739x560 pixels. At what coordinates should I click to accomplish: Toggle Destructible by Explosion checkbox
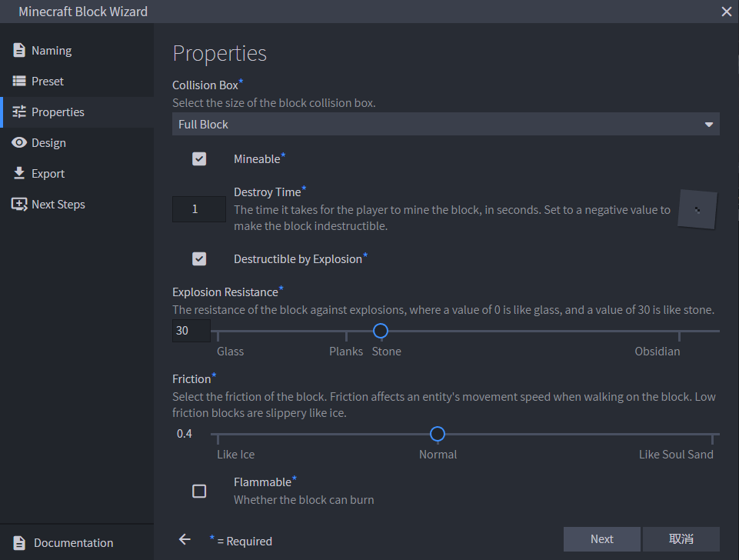click(199, 258)
